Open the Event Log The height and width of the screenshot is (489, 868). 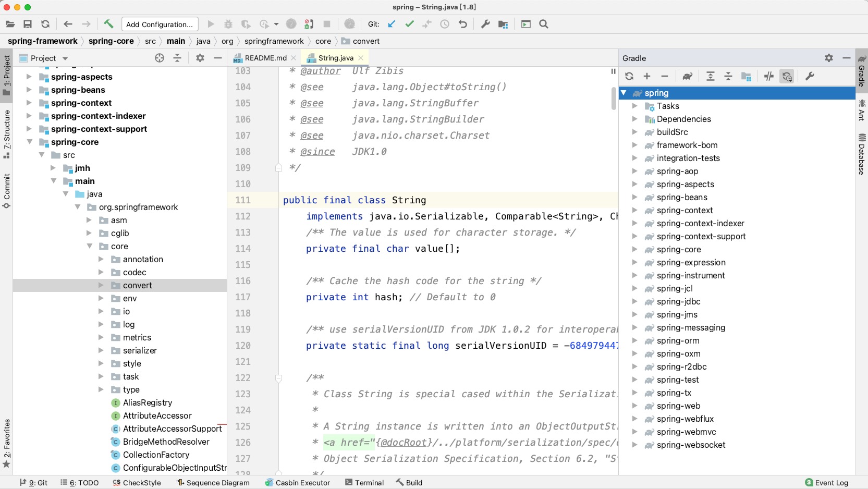(x=827, y=483)
